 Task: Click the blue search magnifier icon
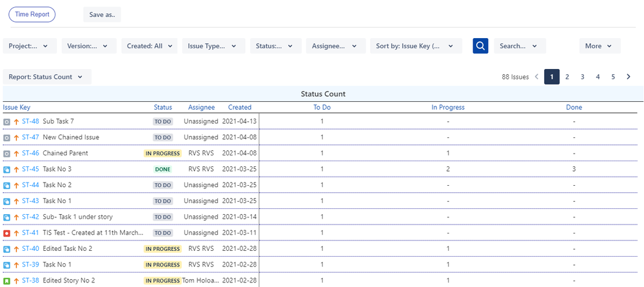pyautogui.click(x=480, y=46)
